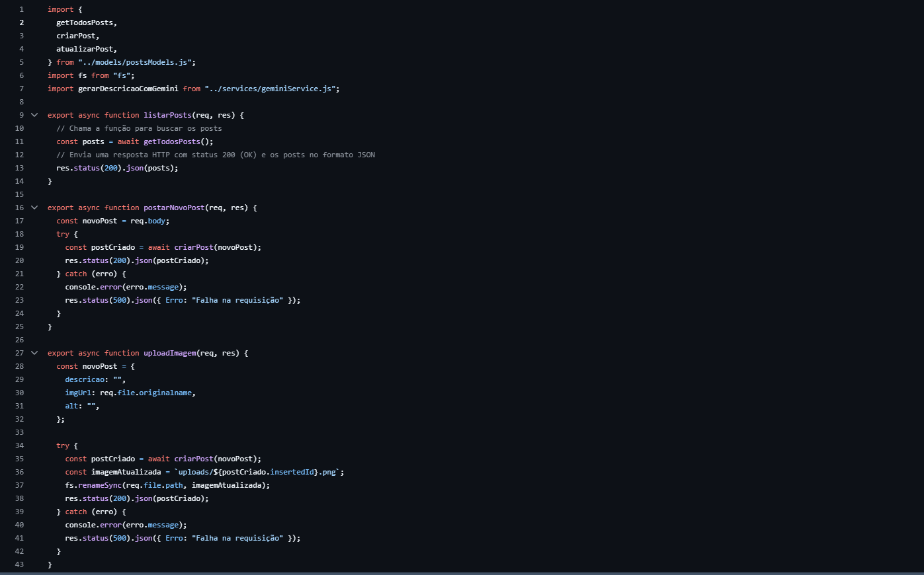Viewport: 924px width, 575px height.
Task: Collapse the postarNovoPost function fold chevron
Action: (x=34, y=208)
